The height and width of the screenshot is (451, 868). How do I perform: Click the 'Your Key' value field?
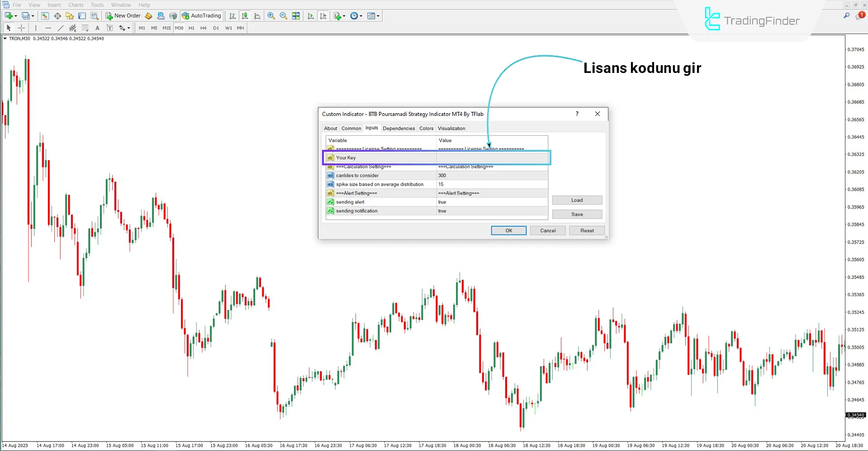[x=492, y=158]
